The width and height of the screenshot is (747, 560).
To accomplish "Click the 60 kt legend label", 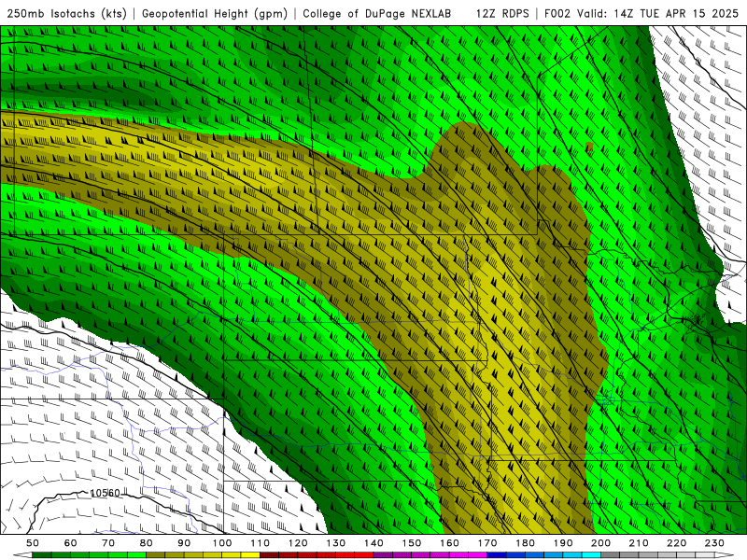I will coord(71,543).
